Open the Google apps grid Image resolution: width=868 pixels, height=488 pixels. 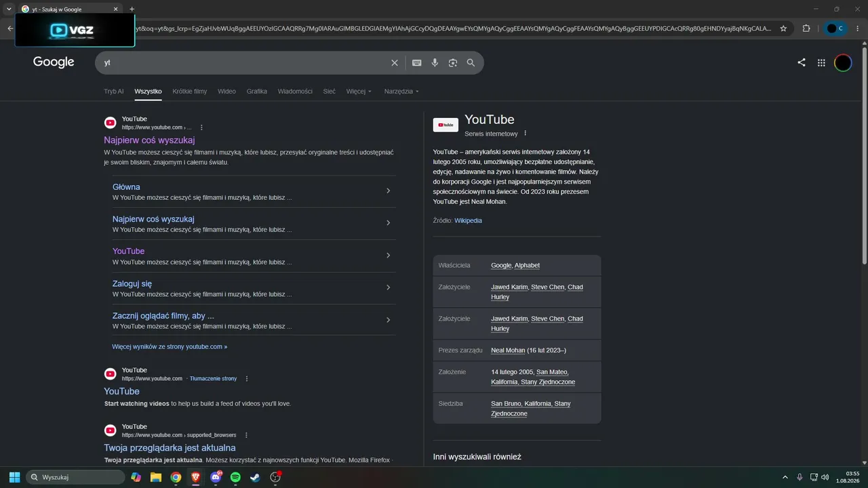[x=821, y=62]
